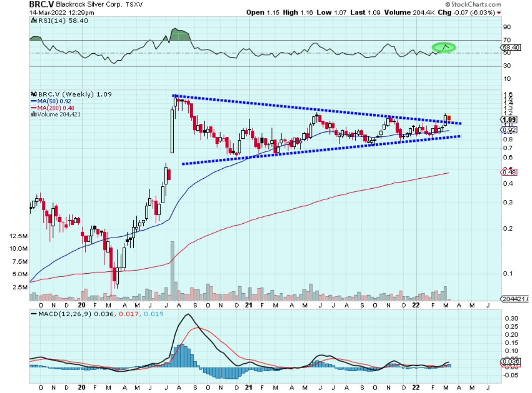Click the red down arrow beside Chg
The width and height of the screenshot is (532, 393).
point(499,13)
